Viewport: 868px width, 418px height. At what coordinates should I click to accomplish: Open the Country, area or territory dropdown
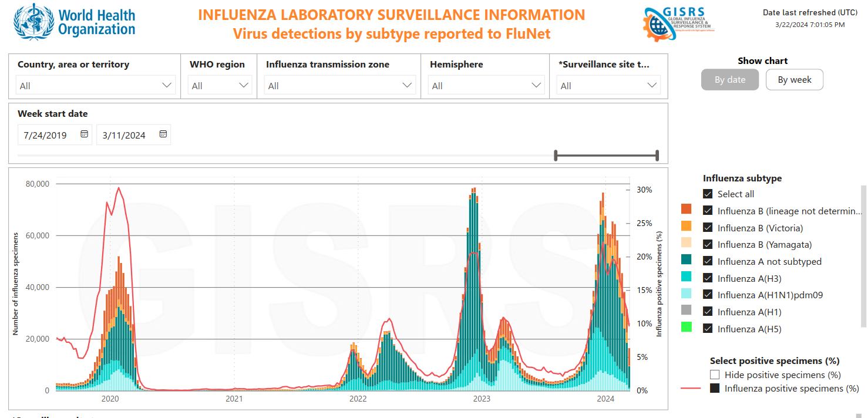[x=96, y=86]
